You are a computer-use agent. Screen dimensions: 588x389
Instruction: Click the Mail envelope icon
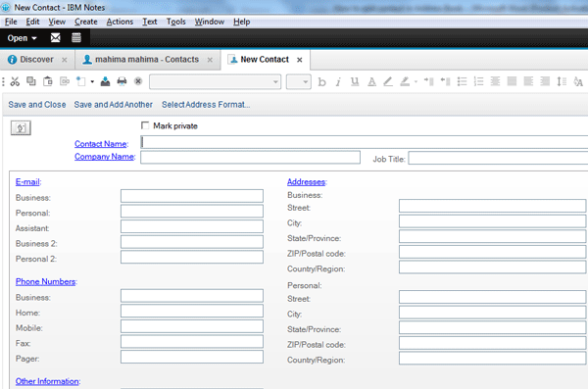click(x=56, y=38)
